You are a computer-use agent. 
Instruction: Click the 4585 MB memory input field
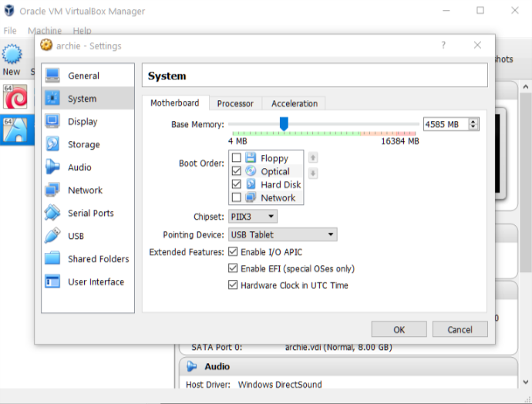pos(446,124)
